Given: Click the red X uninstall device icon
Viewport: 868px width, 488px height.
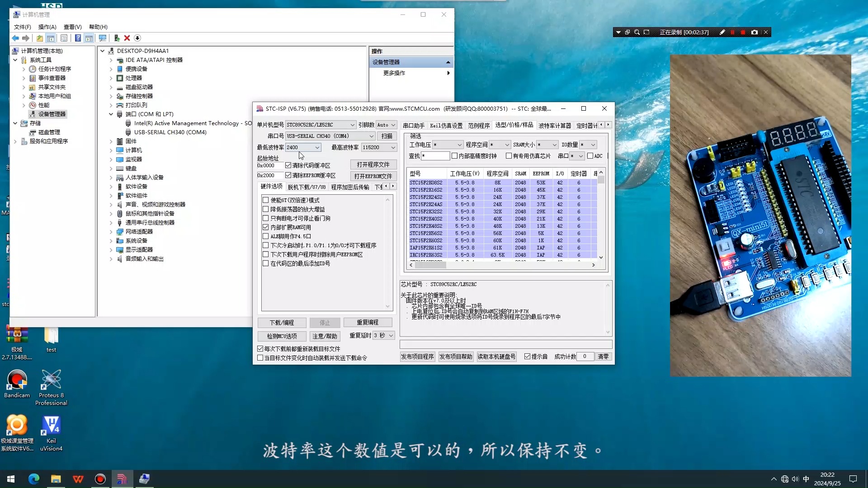Looking at the screenshot, I should [127, 38].
